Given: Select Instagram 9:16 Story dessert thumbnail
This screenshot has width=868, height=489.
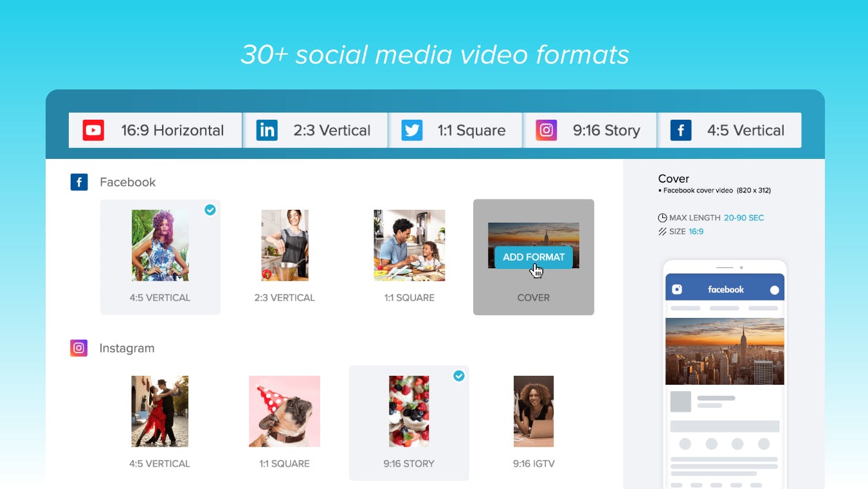Looking at the screenshot, I should [409, 411].
